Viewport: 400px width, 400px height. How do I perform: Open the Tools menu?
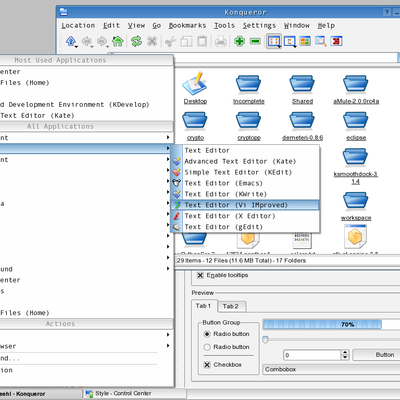tap(224, 25)
